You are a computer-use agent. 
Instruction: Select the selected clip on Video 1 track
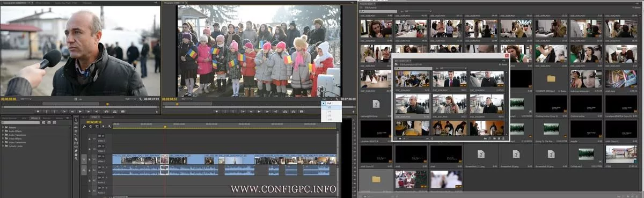pyautogui.click(x=165, y=159)
